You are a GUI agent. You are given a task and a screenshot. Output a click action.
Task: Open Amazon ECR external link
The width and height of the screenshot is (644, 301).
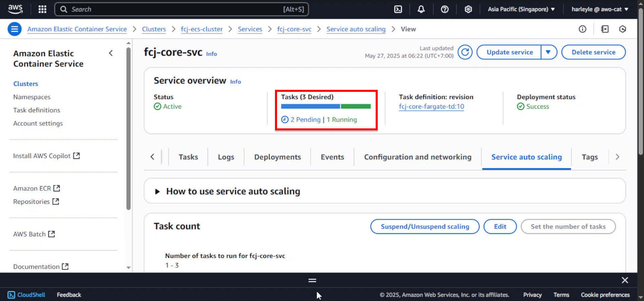point(37,188)
